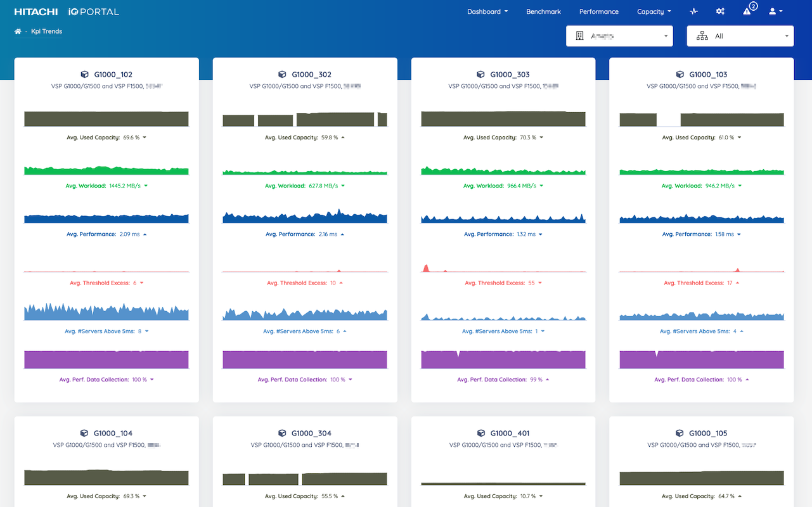Click the cube icon beside G1000_303

[x=480, y=75]
